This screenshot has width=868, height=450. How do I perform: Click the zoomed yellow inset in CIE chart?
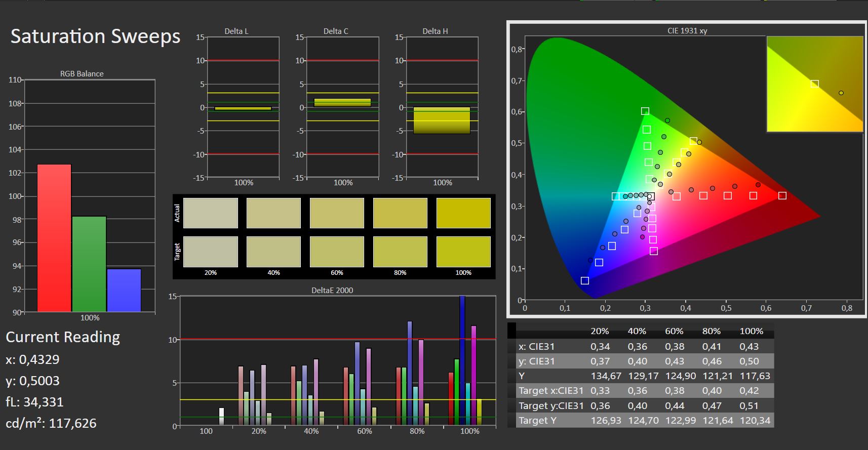pos(814,84)
